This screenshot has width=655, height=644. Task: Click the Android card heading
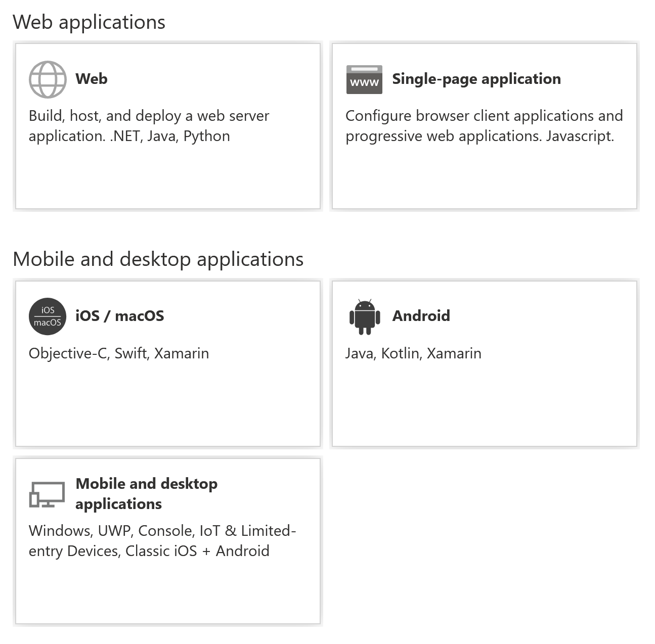[x=421, y=316]
